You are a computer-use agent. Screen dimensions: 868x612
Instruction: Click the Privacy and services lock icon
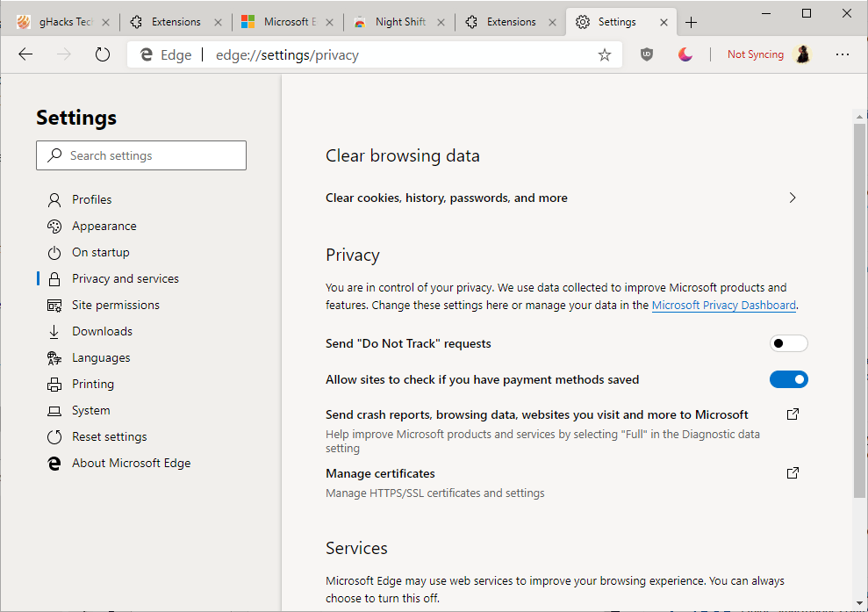(54, 278)
